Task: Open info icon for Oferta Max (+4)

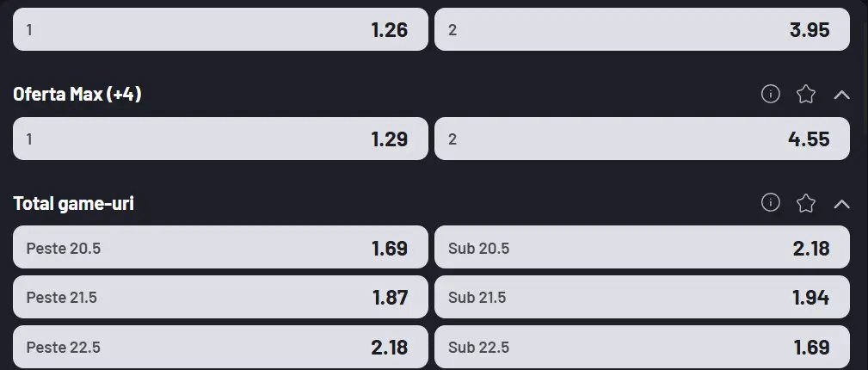Action: (771, 94)
